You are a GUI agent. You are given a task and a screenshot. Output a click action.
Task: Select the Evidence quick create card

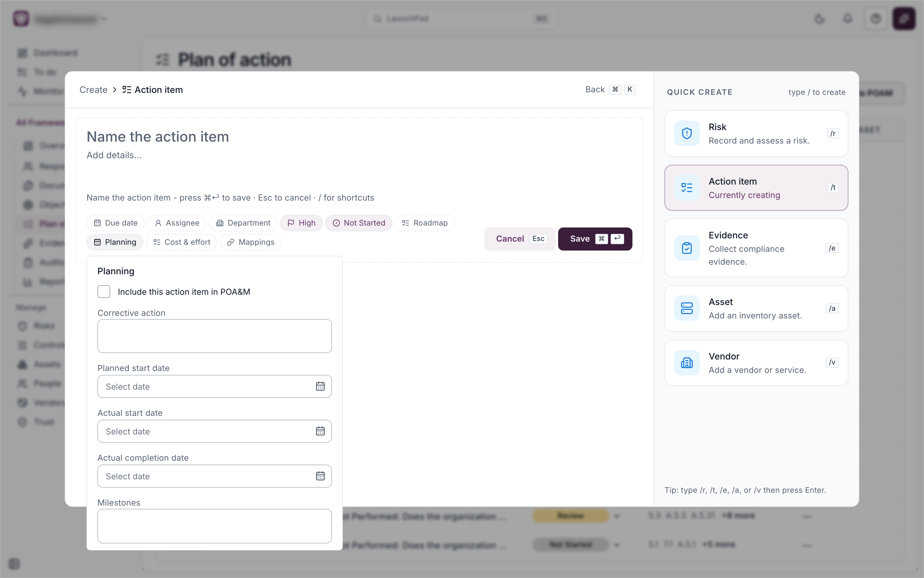pyautogui.click(x=756, y=248)
